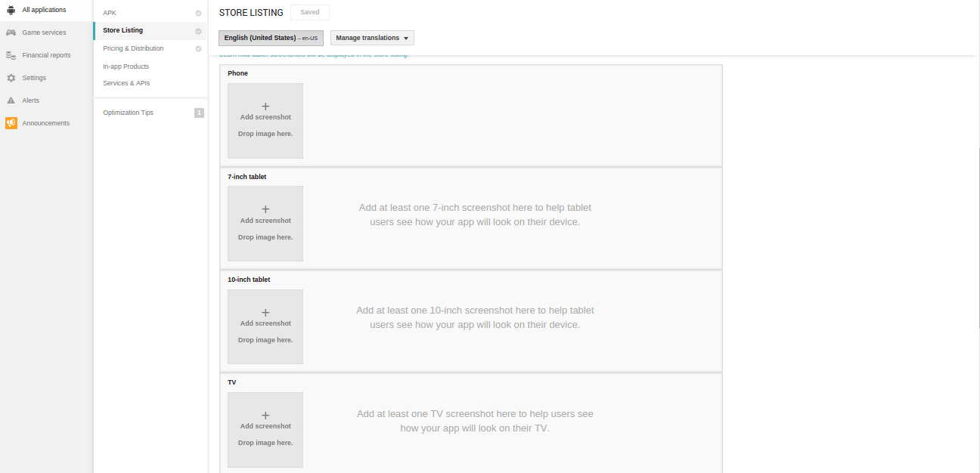Click the Pricing & Distribution checkmark icon

point(198,48)
